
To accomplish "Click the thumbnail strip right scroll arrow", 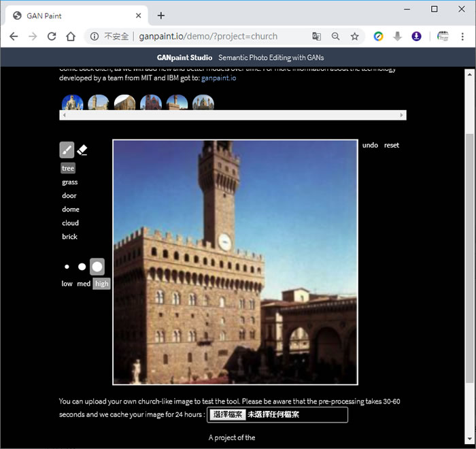I will [x=401, y=115].
